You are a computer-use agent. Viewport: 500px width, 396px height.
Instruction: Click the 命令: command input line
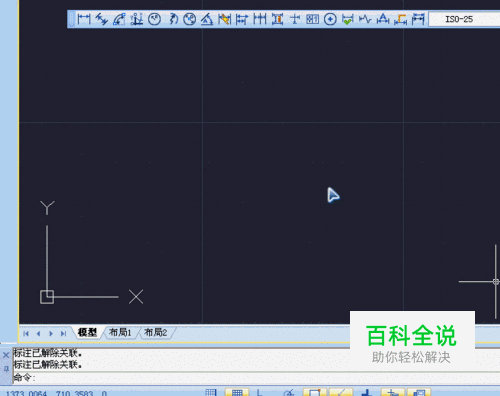[256, 378]
